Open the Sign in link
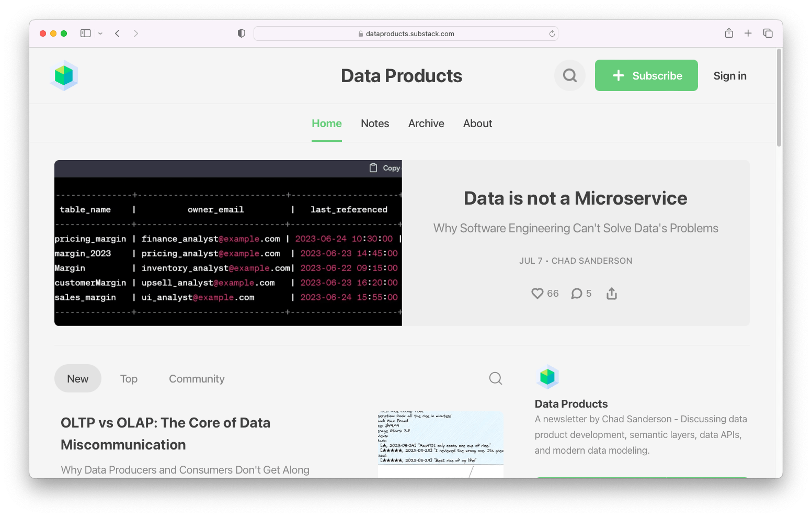 [730, 75]
